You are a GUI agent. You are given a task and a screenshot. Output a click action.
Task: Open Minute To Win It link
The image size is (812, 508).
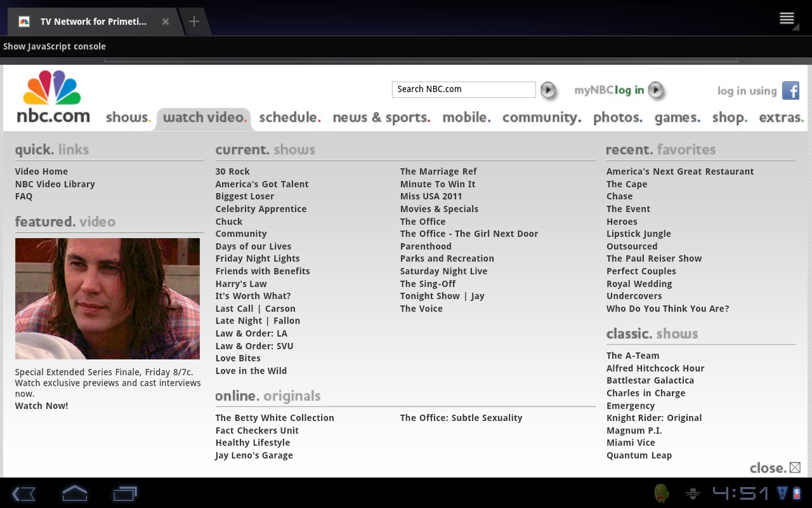[x=438, y=184]
